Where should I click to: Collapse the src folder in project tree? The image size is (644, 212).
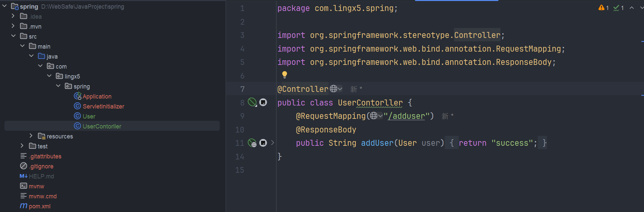[x=13, y=36]
